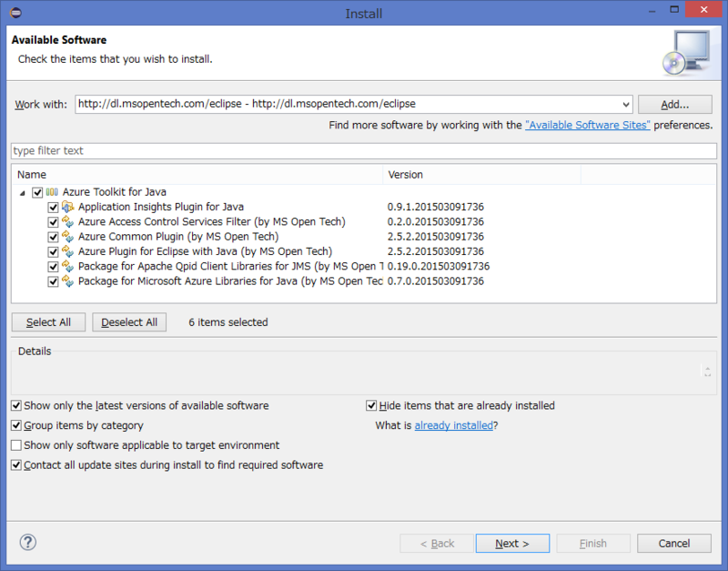Click version 0.9.1.201503091736 cell

click(x=436, y=207)
